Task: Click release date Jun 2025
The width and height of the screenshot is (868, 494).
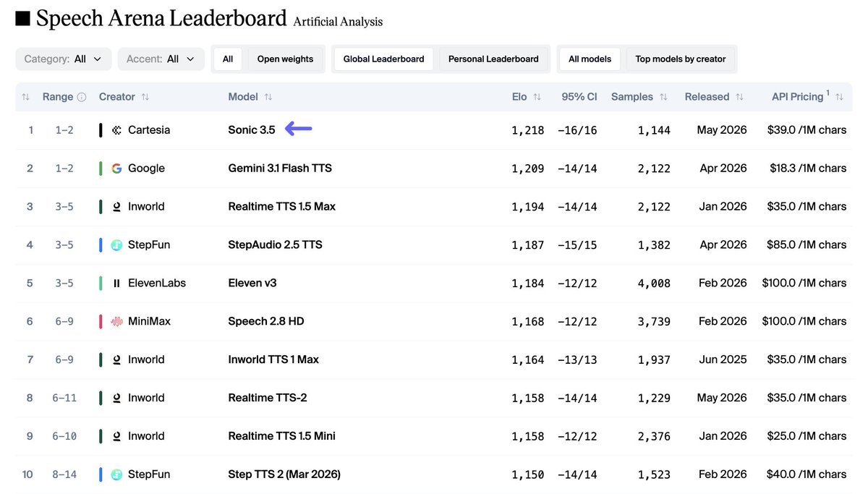Action: click(x=723, y=359)
